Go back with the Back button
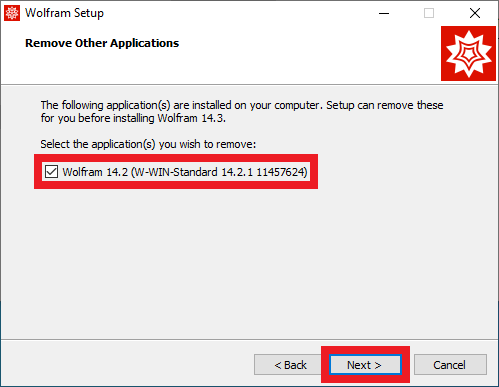This screenshot has height=387, width=499. tap(290, 365)
